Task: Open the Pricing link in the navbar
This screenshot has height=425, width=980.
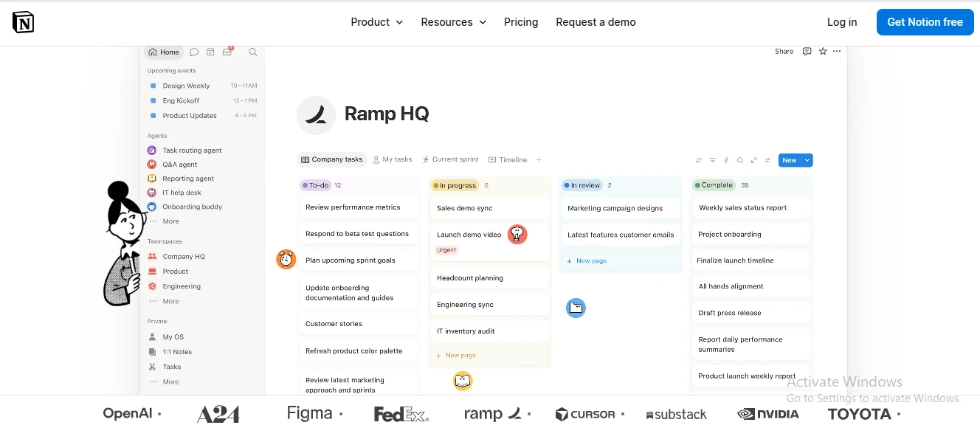Action: click(x=521, y=22)
